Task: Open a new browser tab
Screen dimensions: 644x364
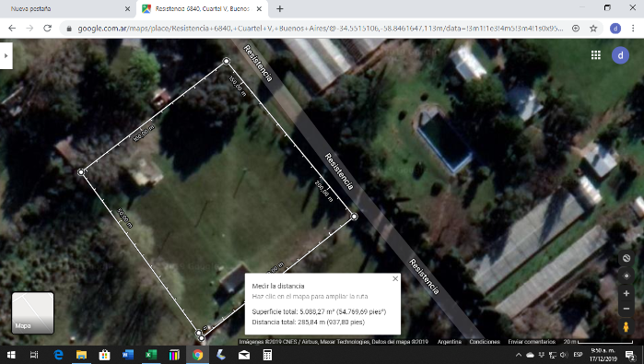Action: pos(280,8)
